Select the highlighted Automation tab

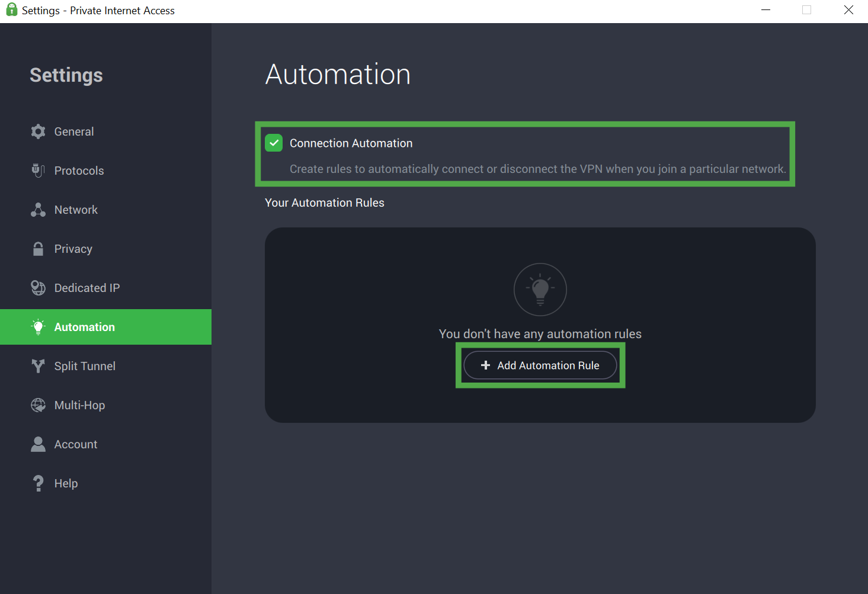[x=105, y=327]
